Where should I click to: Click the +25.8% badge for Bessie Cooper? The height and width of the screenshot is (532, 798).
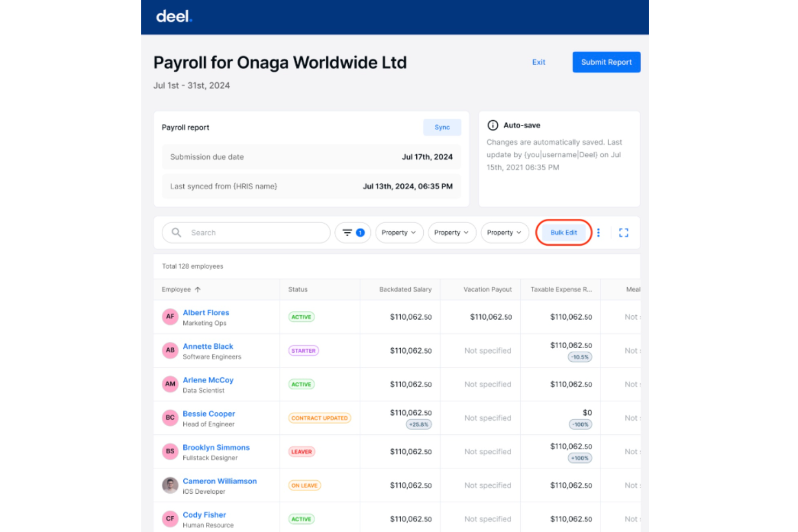[419, 424]
